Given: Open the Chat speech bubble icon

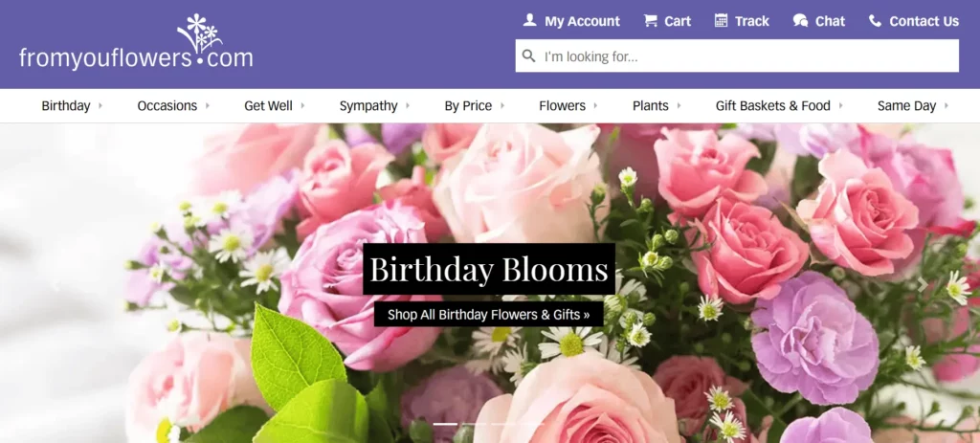Looking at the screenshot, I should point(800,20).
